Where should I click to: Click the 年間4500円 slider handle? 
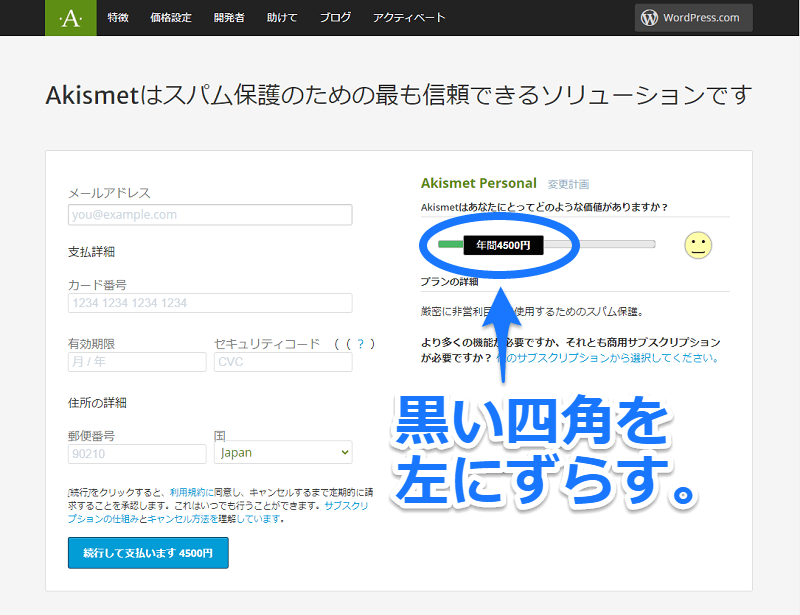pyautogui.click(x=503, y=245)
